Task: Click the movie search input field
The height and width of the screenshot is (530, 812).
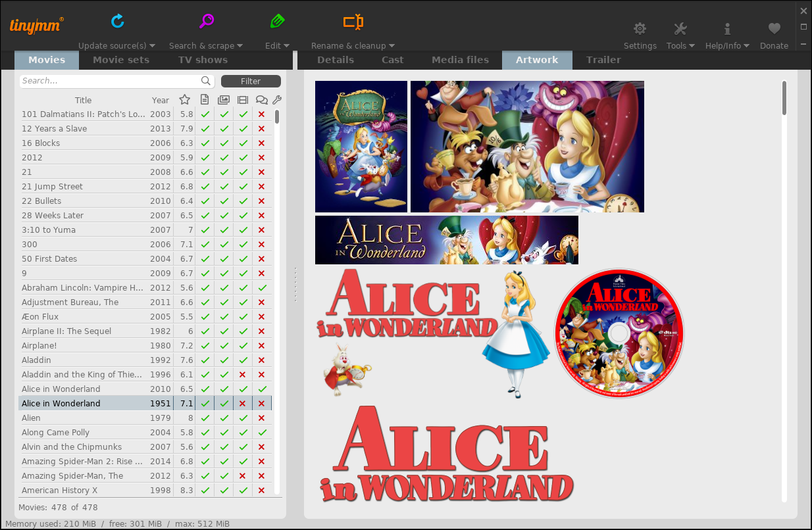Action: pos(117,81)
